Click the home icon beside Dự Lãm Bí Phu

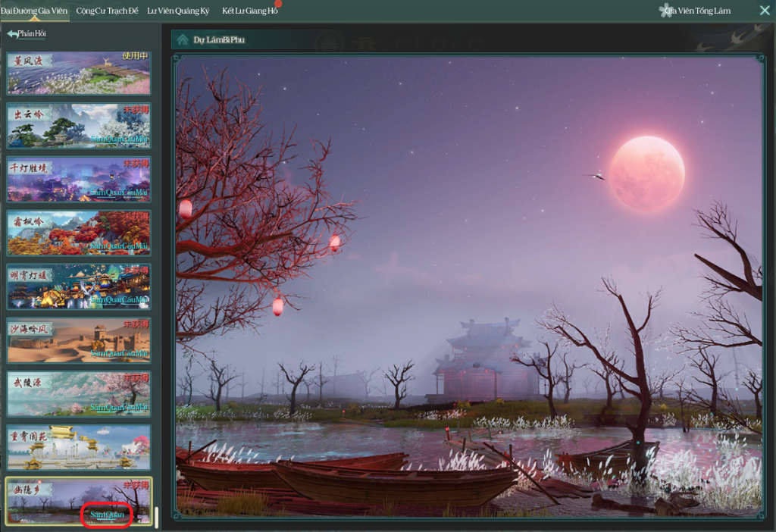click(x=183, y=39)
